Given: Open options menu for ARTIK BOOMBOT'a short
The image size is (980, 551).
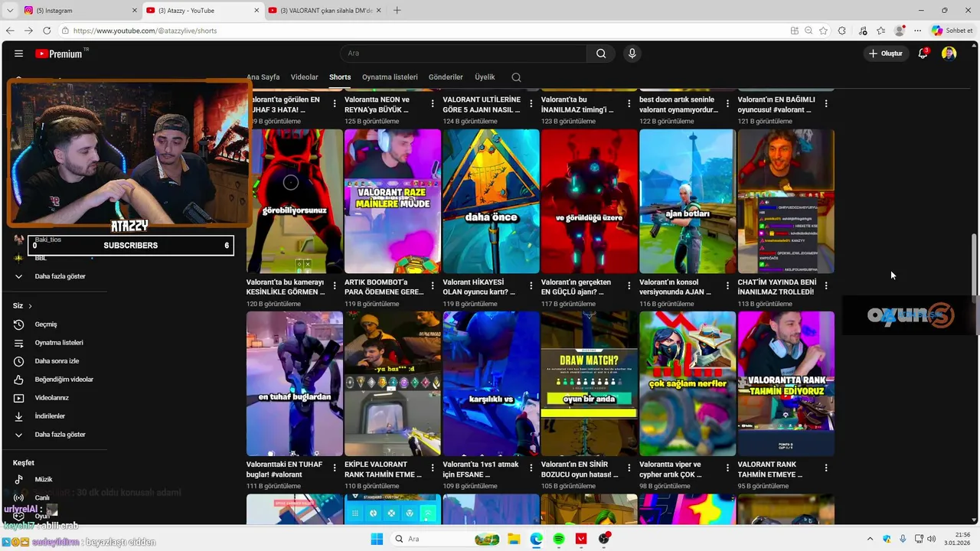Looking at the screenshot, I should tap(433, 285).
